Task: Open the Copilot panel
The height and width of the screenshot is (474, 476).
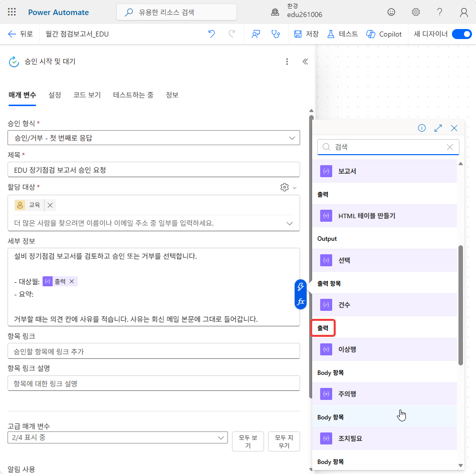Action: click(x=384, y=34)
